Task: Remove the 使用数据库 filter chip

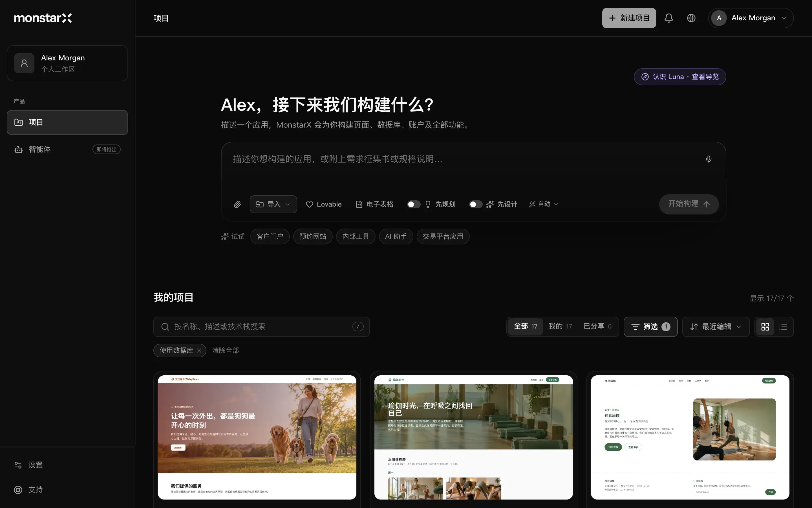Action: coord(199,351)
